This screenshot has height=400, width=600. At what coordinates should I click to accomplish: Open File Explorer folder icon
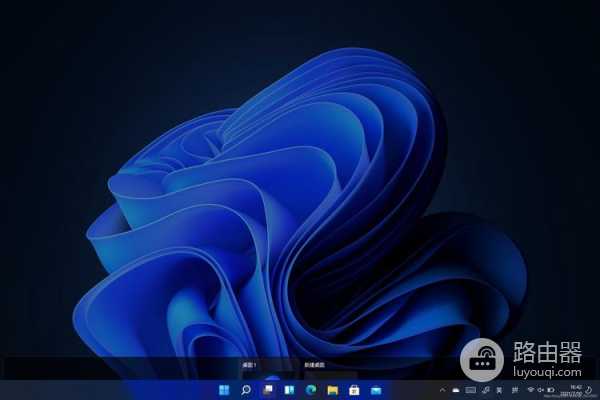point(333,389)
